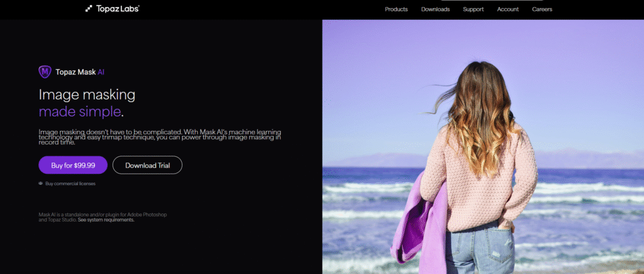Screen dimensions: 644x274
Task: Open the See system requirements link
Action: click(107, 220)
